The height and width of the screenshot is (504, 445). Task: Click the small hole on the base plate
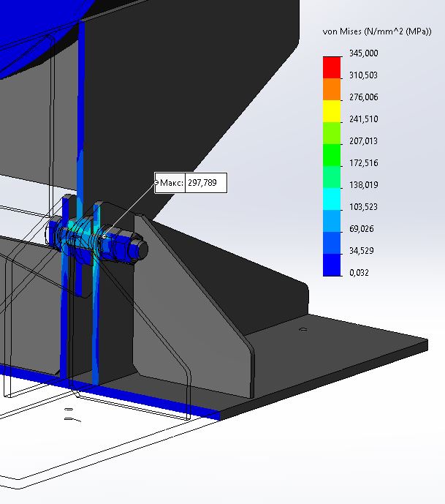[x=303, y=329]
